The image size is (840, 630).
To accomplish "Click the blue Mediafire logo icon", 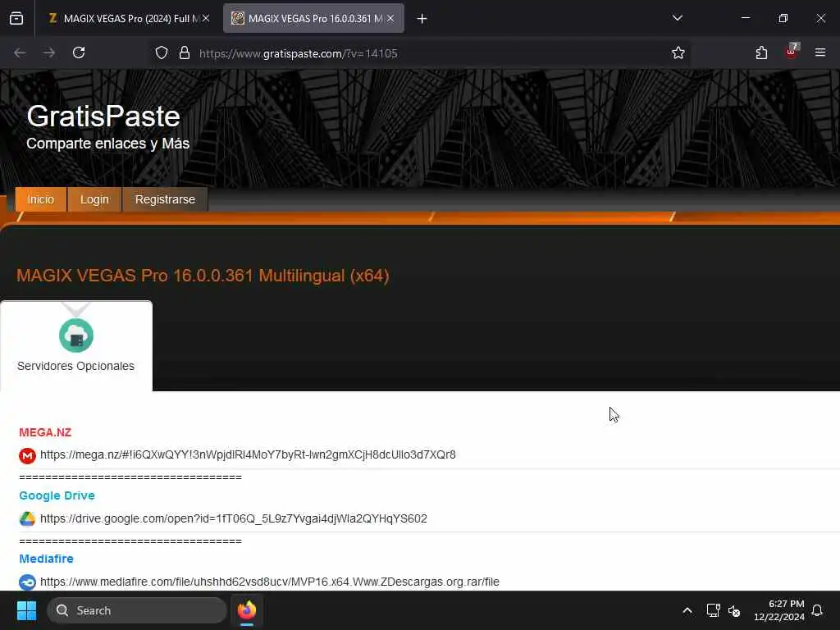I will click(x=27, y=582).
